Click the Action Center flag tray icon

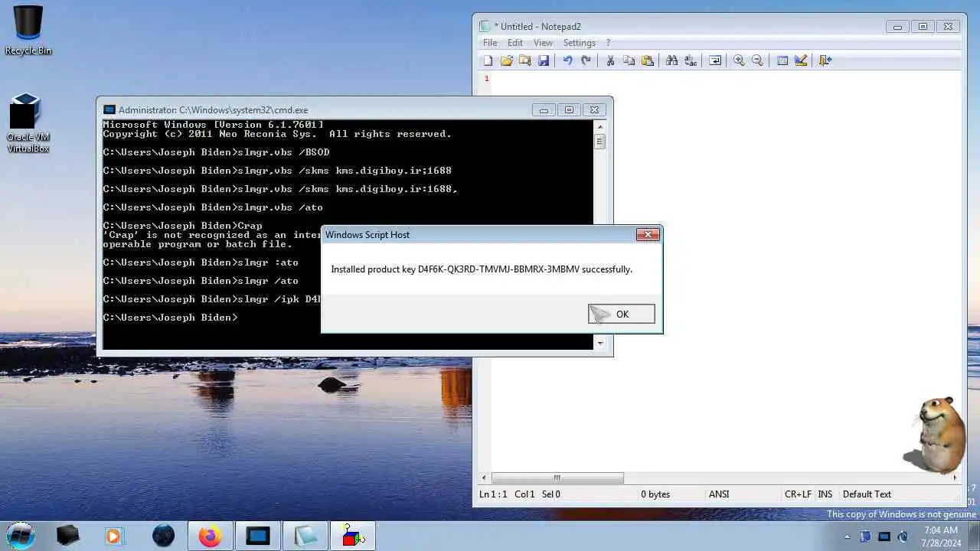point(865,536)
